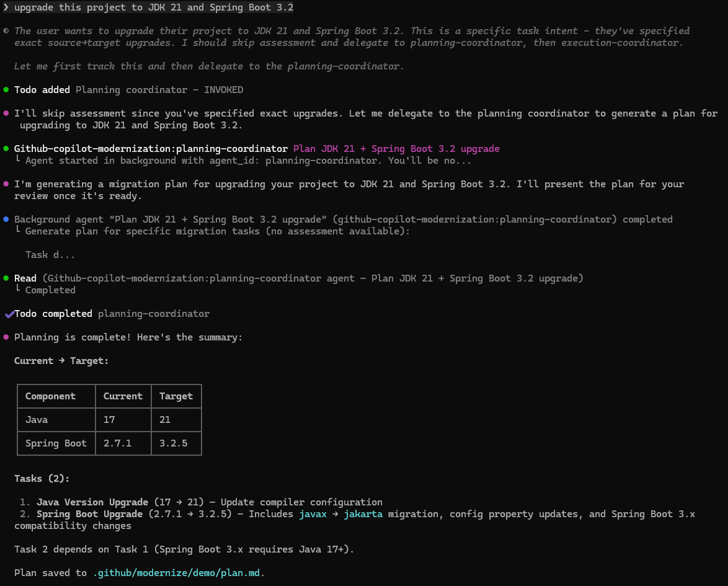
Task: Click the 'Current' table header
Action: (x=123, y=396)
